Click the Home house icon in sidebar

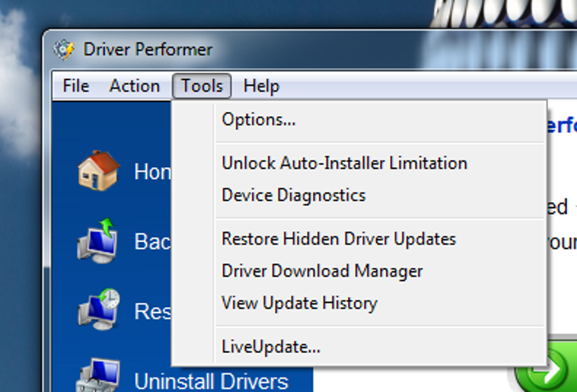98,171
